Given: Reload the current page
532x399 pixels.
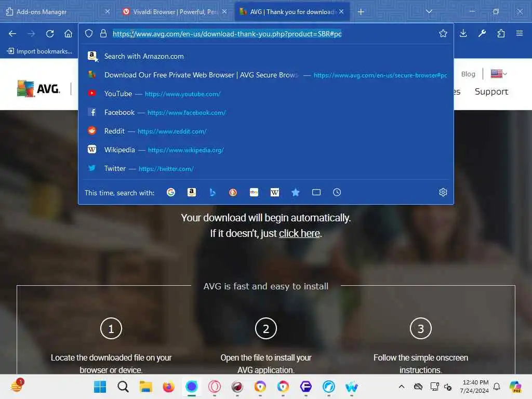Looking at the screenshot, I should [x=50, y=34].
